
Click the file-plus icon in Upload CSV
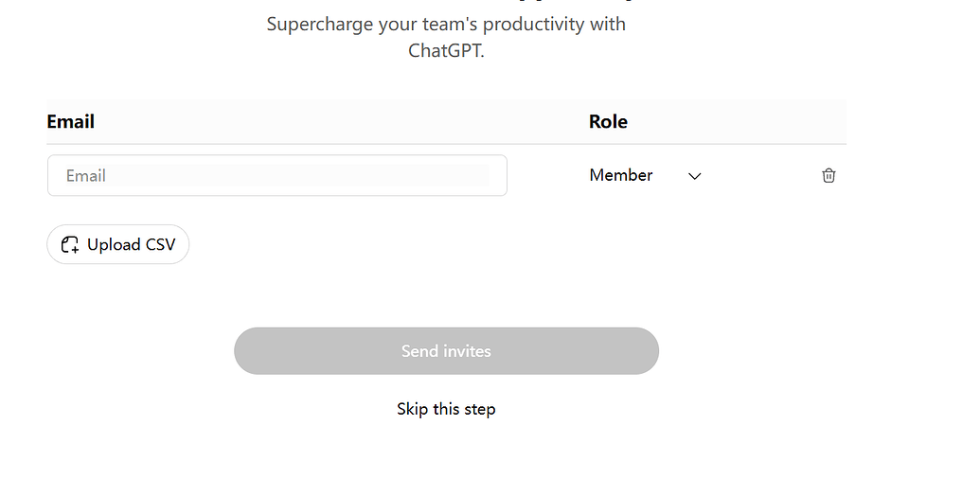[x=69, y=244]
